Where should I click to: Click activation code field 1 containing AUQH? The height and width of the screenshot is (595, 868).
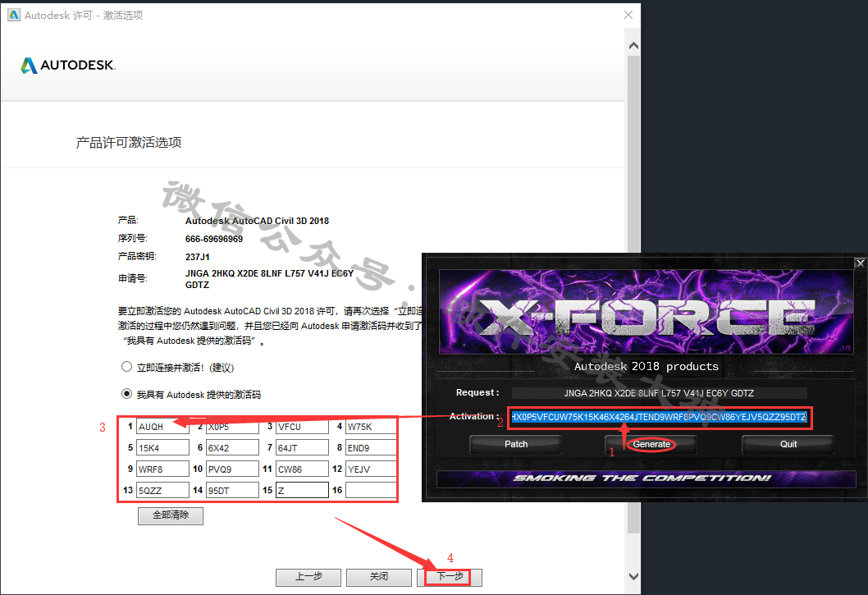[162, 427]
